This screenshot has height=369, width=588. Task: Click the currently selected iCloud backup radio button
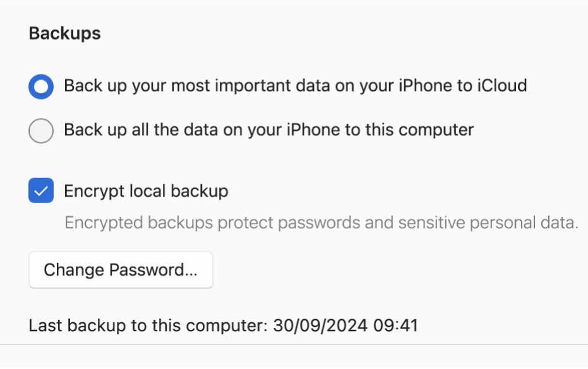(x=40, y=86)
